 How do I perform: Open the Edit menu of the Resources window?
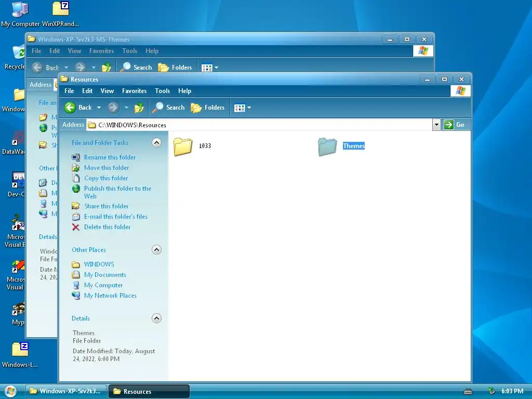87,91
